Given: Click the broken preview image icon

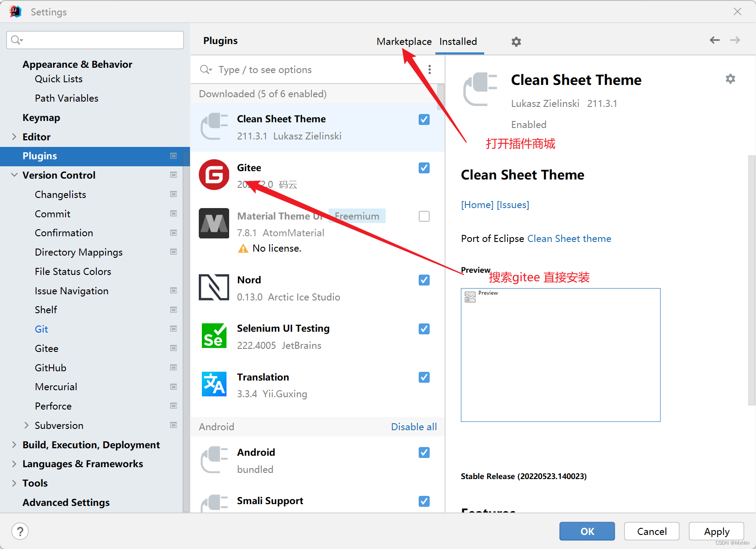Looking at the screenshot, I should [470, 297].
